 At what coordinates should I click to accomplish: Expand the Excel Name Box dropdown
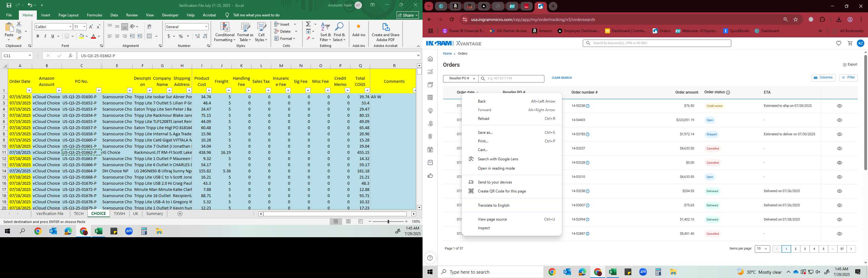pyautogui.click(x=30, y=56)
